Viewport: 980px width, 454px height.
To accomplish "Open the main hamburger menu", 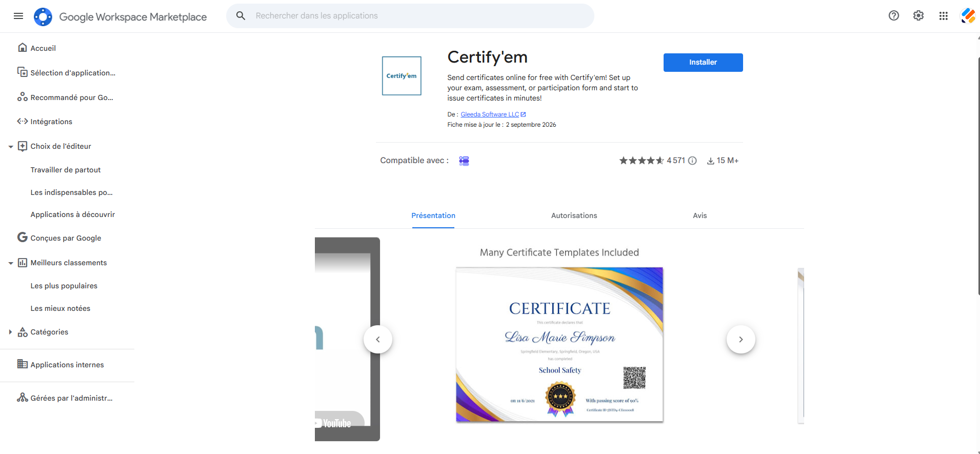I will [18, 16].
